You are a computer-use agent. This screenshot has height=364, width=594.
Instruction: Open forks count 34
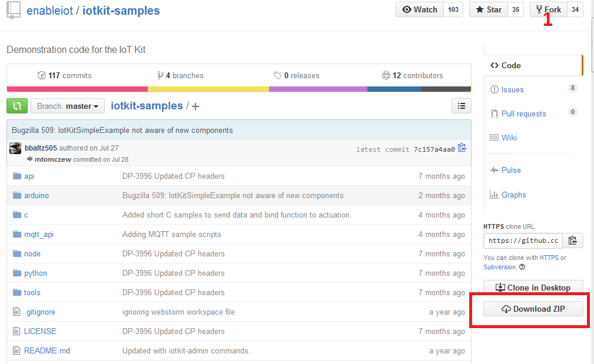coord(575,9)
